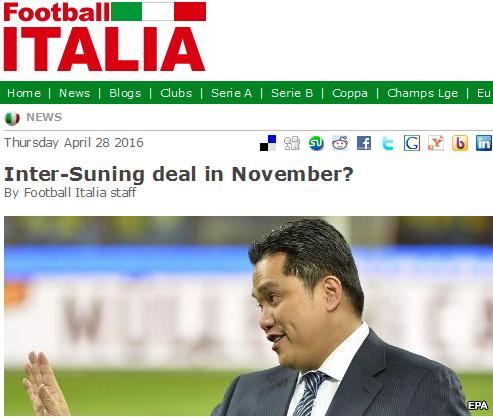Share article on LinkedIn

pyautogui.click(x=484, y=143)
